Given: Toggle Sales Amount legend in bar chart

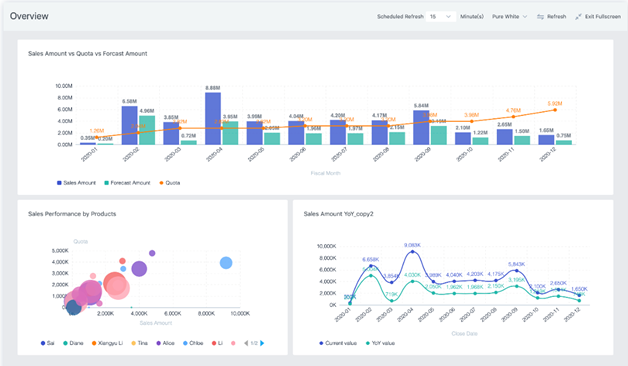Looking at the screenshot, I should click(76, 183).
